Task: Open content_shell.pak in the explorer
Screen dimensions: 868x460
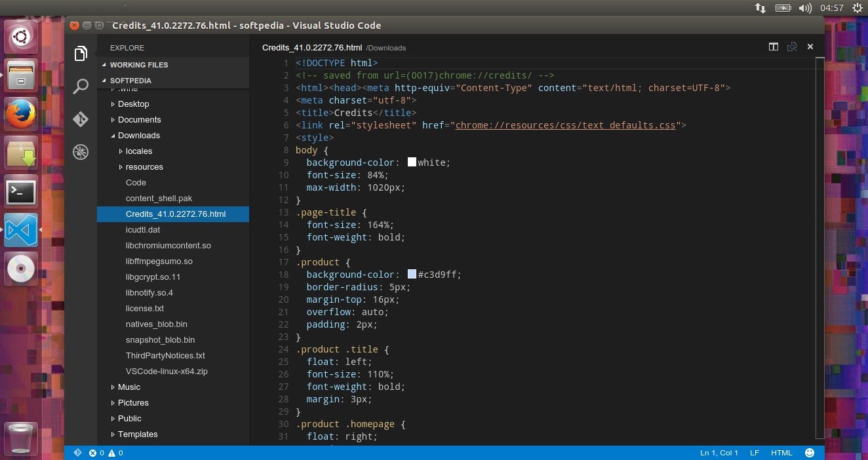Action: (x=173, y=199)
